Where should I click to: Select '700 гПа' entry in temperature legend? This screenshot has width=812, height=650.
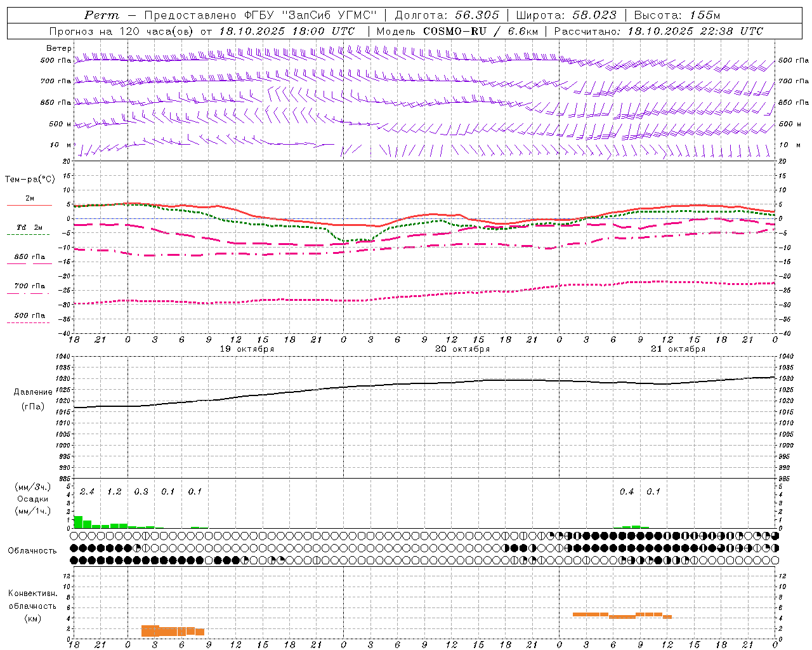click(x=30, y=286)
